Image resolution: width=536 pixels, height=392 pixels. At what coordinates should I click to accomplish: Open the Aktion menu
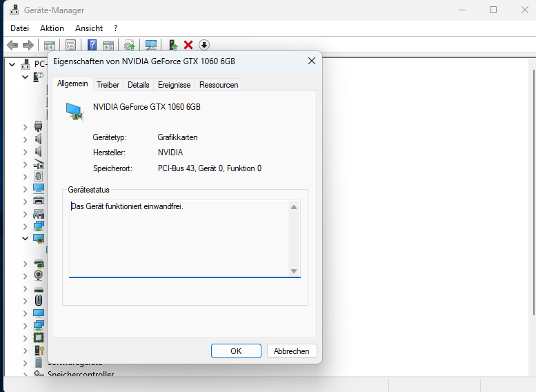pyautogui.click(x=52, y=28)
